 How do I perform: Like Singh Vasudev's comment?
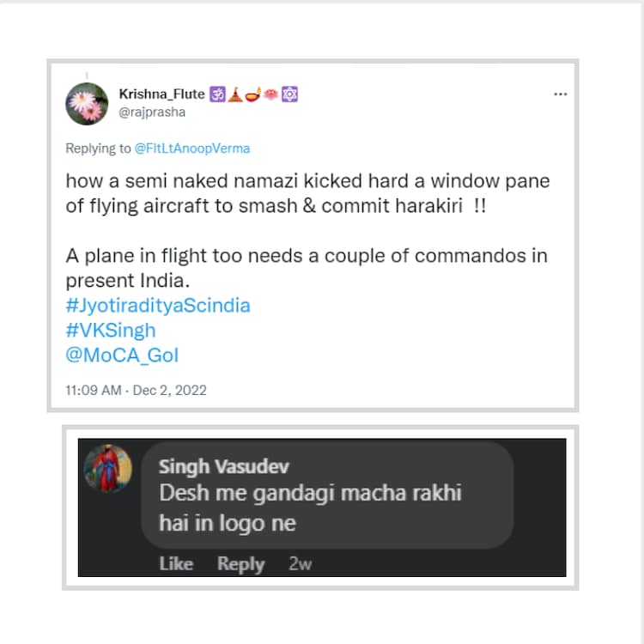pyautogui.click(x=176, y=564)
